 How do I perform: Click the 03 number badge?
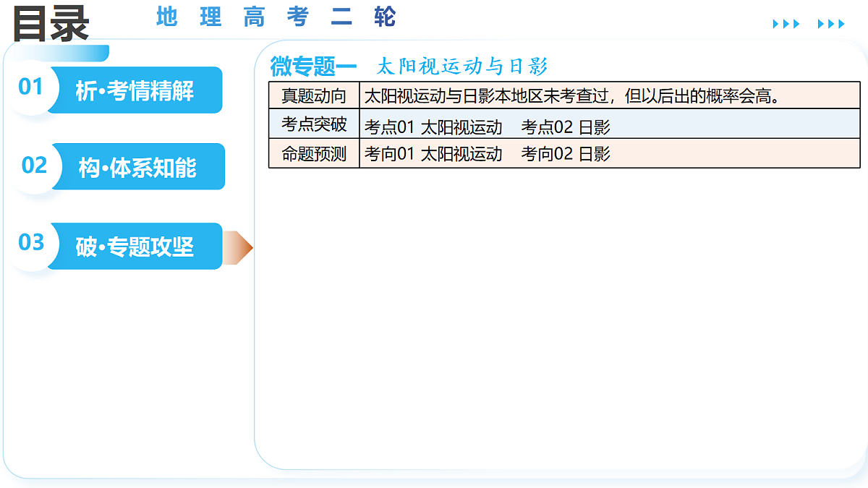tap(31, 242)
